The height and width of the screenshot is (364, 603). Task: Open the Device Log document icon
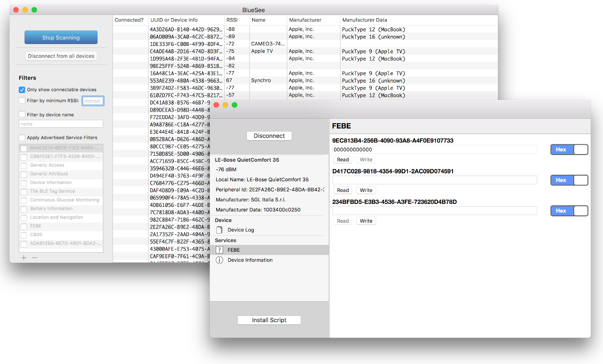coord(219,230)
